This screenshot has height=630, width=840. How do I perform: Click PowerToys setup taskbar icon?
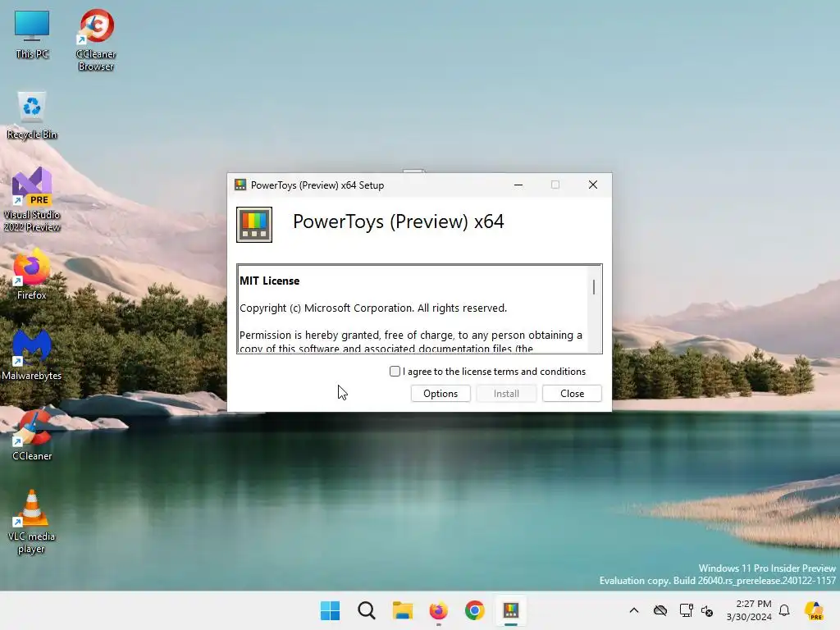(510, 610)
